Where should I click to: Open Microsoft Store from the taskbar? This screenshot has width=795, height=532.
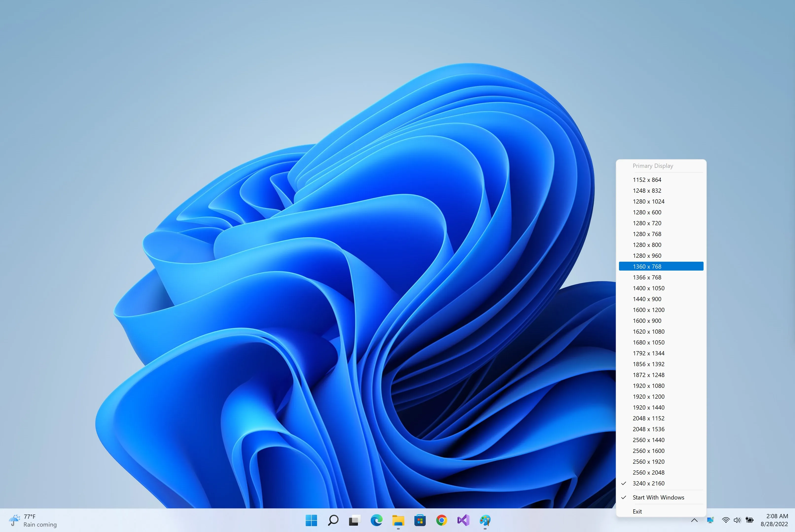[420, 520]
